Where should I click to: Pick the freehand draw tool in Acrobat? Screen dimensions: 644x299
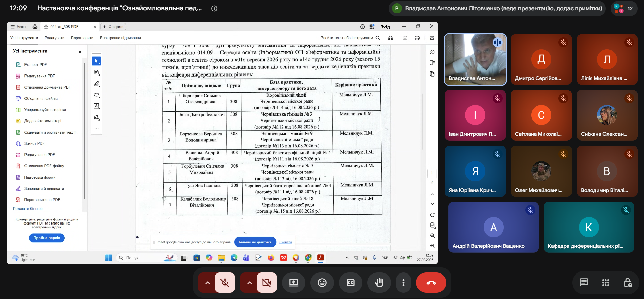(x=96, y=95)
